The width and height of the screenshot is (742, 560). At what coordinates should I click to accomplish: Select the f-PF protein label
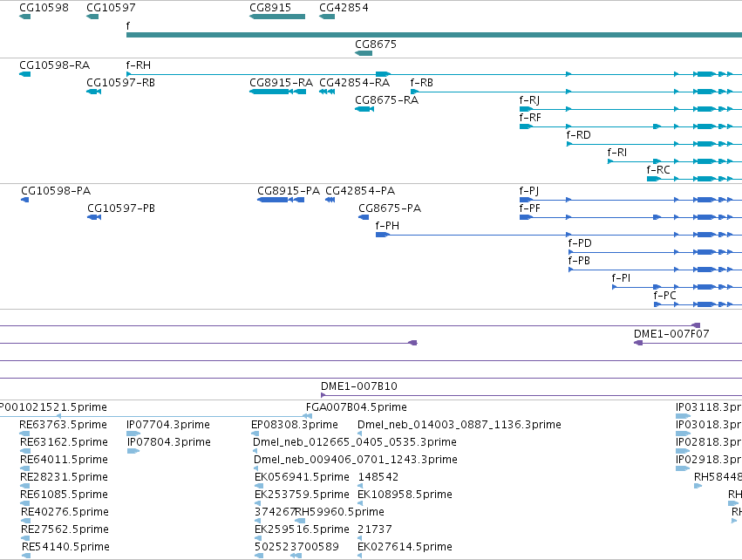click(x=529, y=208)
